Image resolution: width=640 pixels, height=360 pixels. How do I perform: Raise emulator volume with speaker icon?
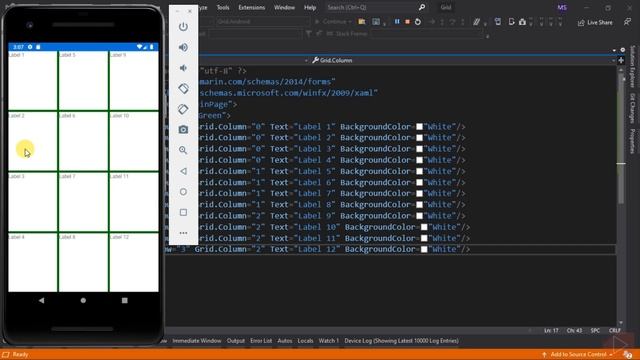183,47
